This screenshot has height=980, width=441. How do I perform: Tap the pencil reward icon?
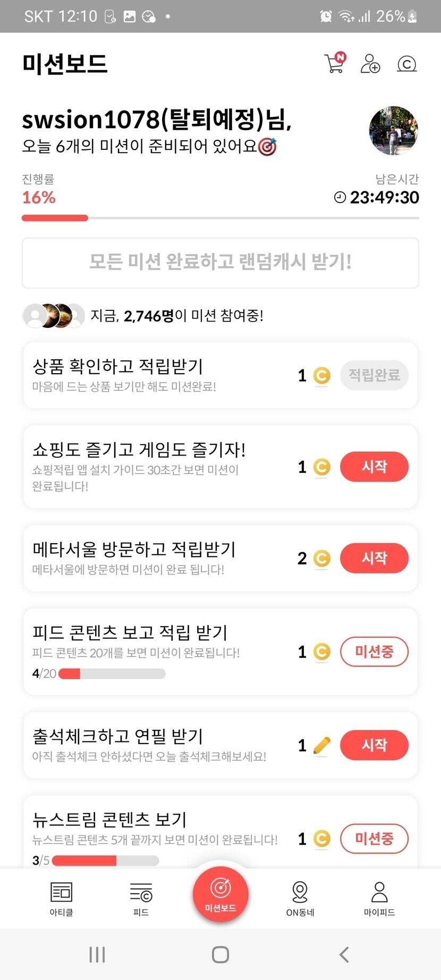[x=322, y=745]
